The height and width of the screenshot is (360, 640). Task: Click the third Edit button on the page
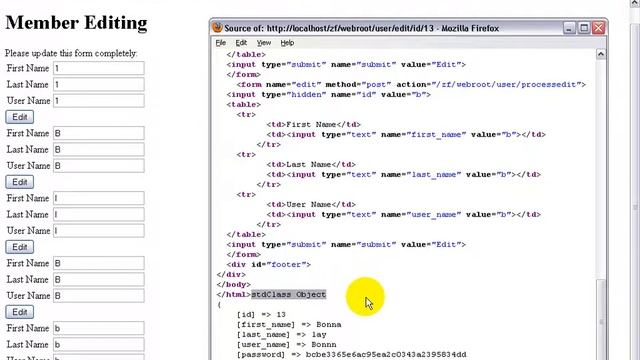click(x=20, y=247)
